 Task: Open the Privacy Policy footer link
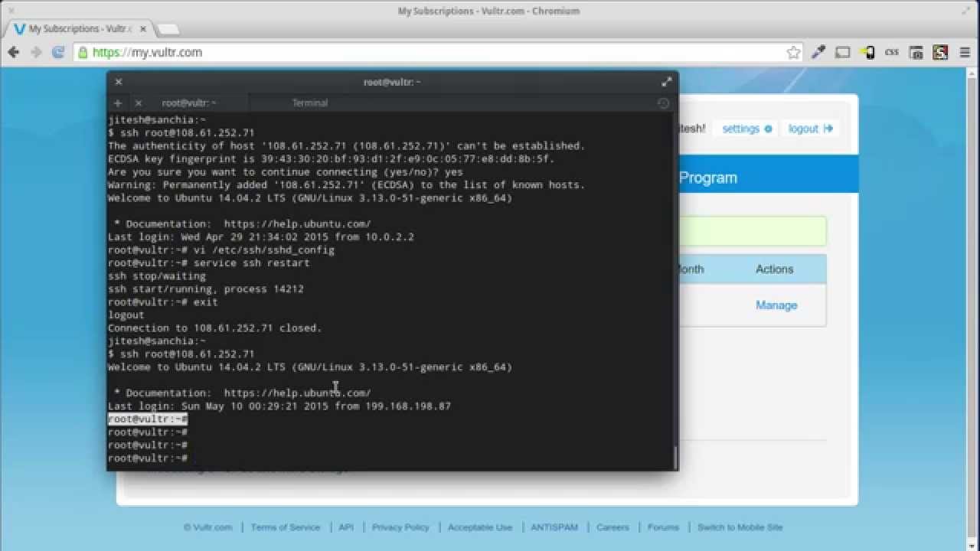pyautogui.click(x=400, y=527)
